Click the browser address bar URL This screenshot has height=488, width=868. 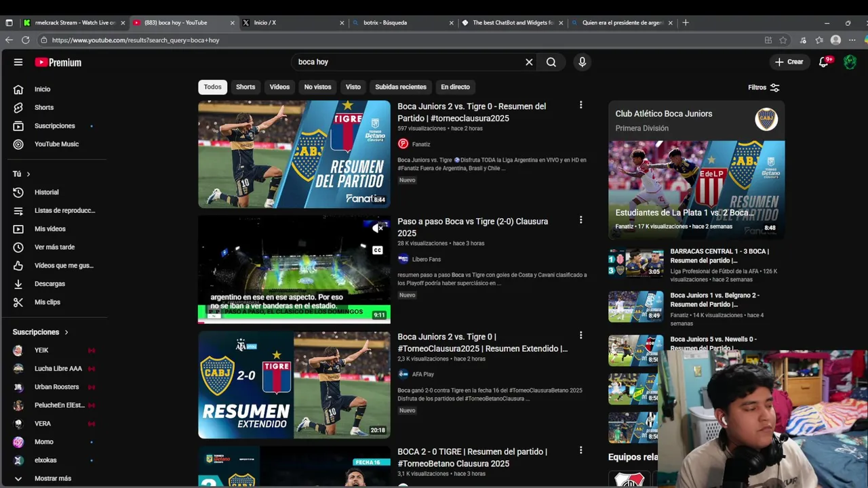(136, 40)
